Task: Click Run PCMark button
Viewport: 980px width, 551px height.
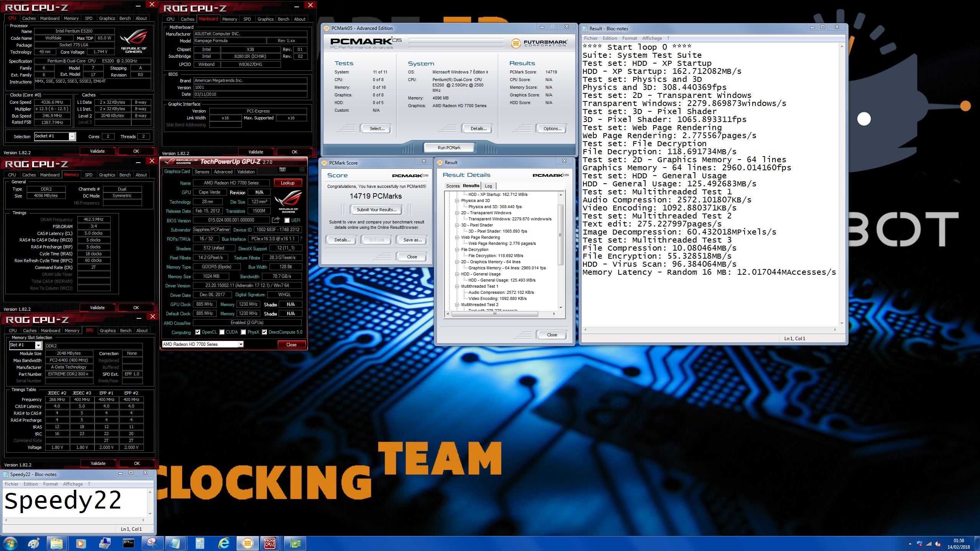Action: pyautogui.click(x=449, y=147)
